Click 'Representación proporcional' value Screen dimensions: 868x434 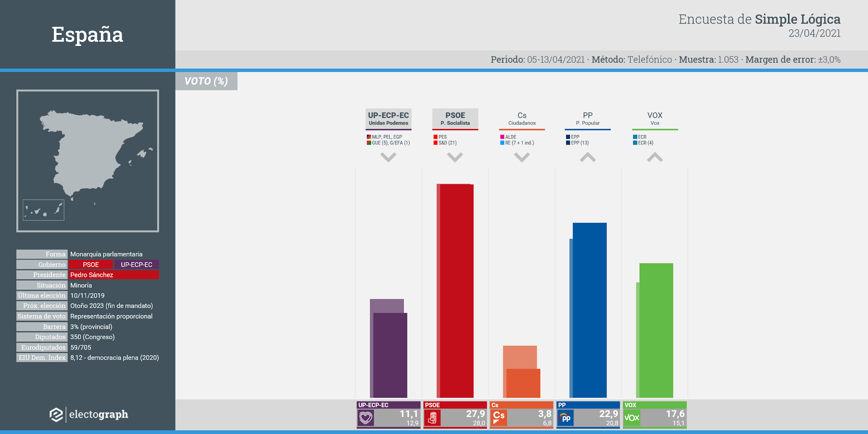[x=111, y=316]
